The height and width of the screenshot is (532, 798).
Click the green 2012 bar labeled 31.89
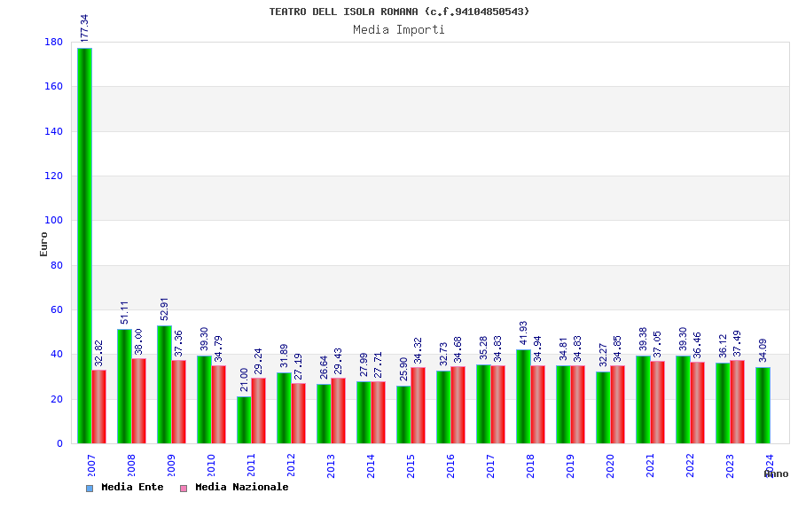point(284,408)
